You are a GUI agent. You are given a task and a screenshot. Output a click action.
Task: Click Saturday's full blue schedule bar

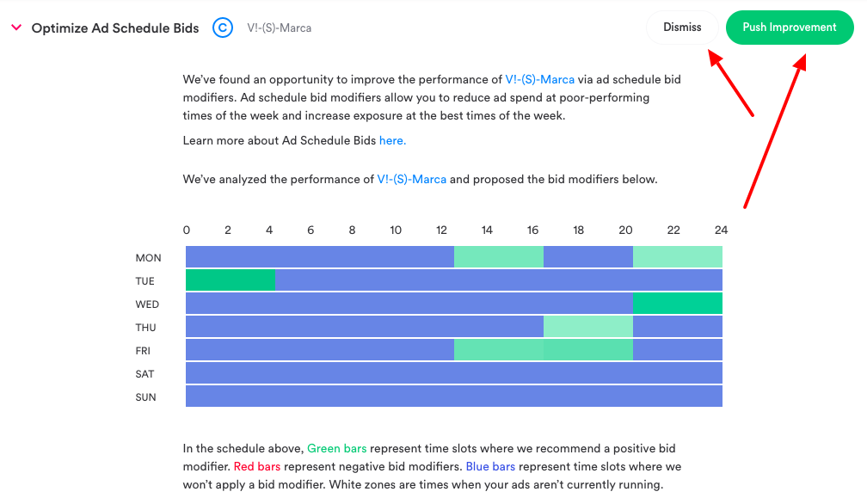(x=454, y=373)
